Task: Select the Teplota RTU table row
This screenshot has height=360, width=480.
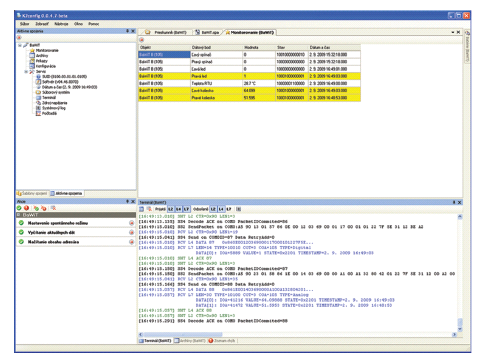Action: tap(249, 83)
